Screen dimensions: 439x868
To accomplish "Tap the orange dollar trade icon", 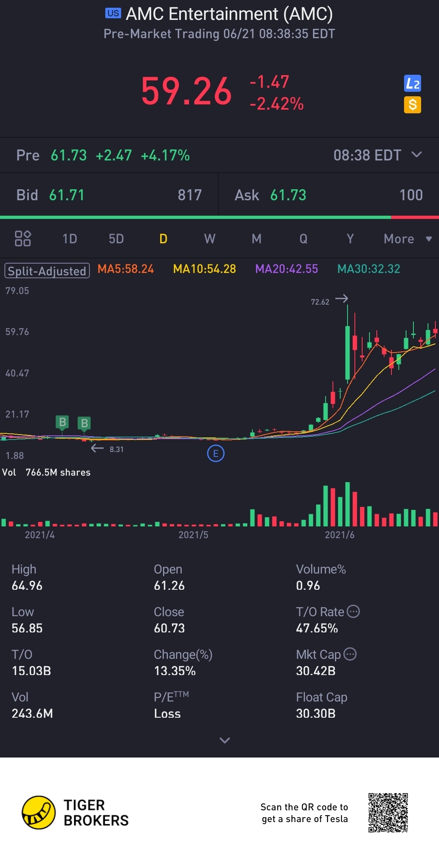I will [x=413, y=105].
